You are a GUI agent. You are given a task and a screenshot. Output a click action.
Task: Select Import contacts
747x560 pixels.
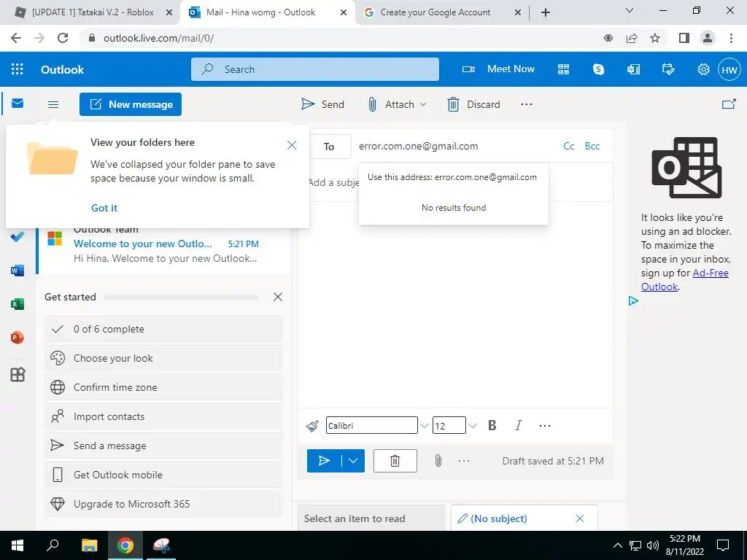pos(163,416)
